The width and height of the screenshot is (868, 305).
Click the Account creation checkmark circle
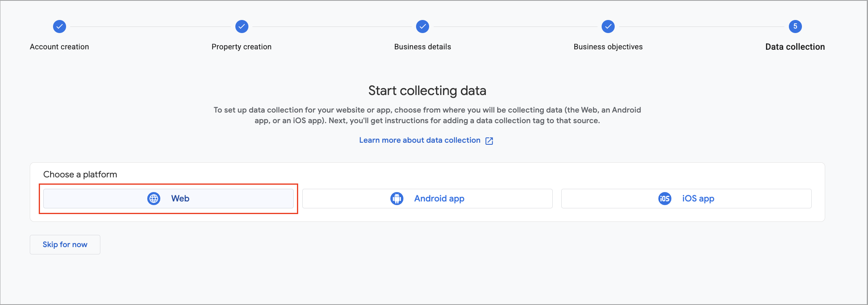pyautogui.click(x=60, y=27)
